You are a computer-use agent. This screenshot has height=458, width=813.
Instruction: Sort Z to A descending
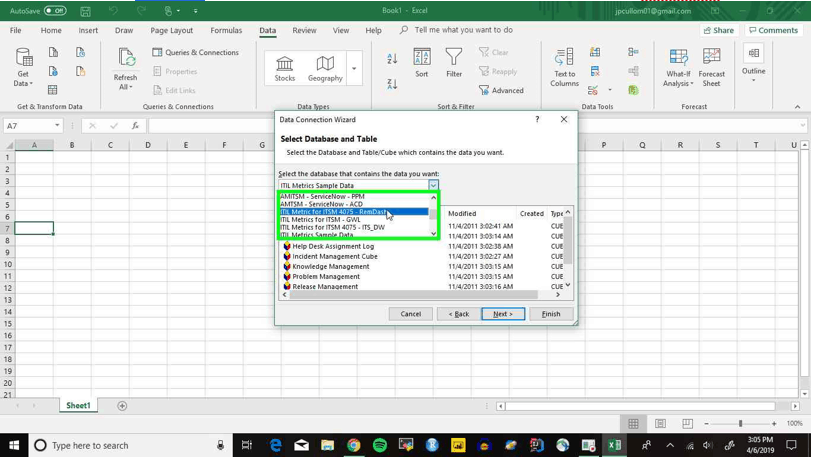click(x=392, y=84)
